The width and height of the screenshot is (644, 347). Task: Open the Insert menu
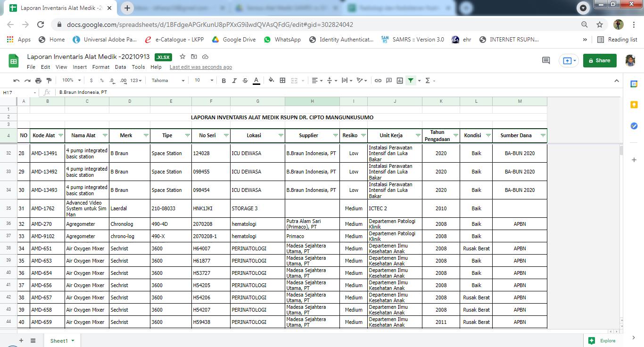[80, 67]
